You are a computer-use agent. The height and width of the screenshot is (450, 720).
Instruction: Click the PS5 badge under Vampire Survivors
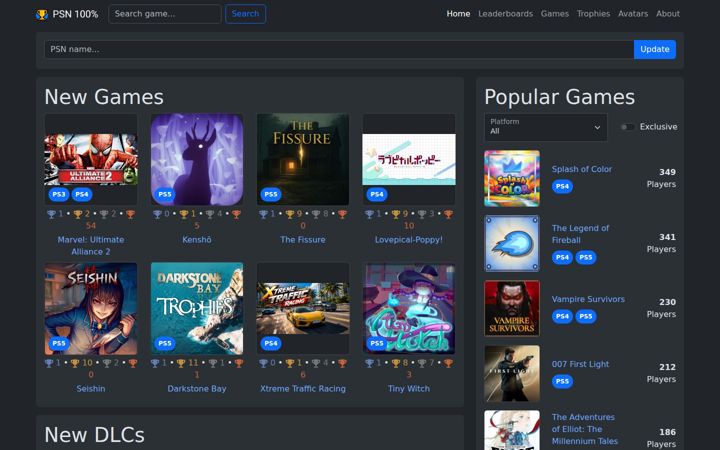point(586,316)
